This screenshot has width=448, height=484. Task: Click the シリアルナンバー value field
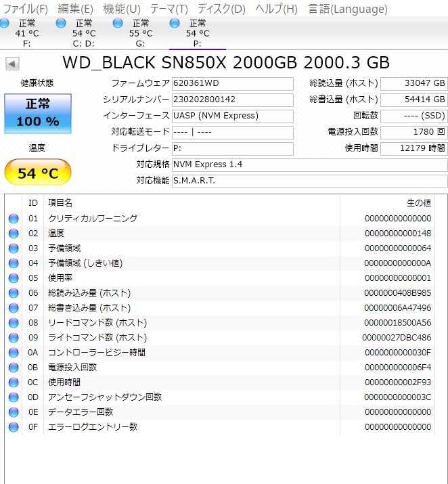coord(232,100)
